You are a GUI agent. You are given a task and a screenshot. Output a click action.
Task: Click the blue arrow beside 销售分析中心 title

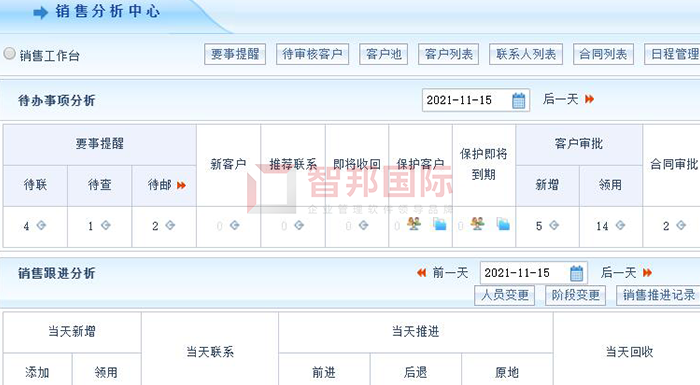pyautogui.click(x=41, y=13)
